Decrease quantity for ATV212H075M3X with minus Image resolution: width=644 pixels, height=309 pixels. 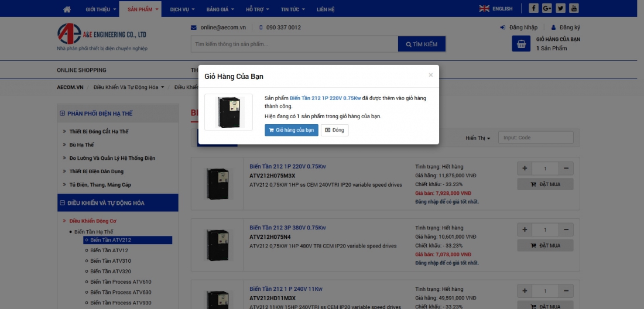[x=566, y=168]
